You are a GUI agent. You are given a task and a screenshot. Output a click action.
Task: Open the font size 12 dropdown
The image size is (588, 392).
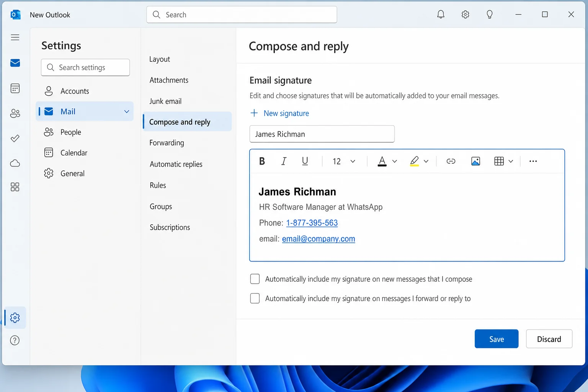point(344,161)
